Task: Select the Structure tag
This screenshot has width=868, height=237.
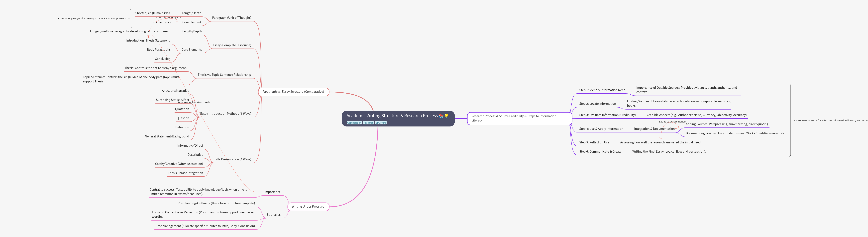Action: tap(381, 123)
